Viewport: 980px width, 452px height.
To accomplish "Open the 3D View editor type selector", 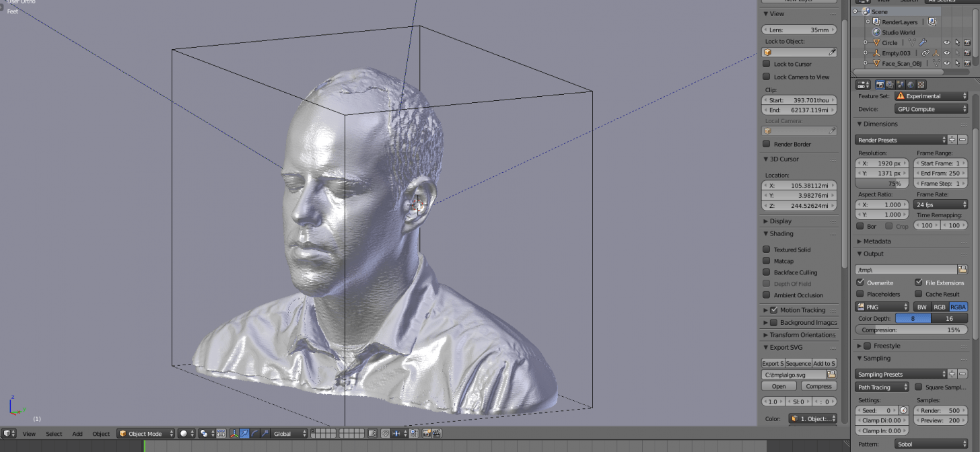I will (x=9, y=434).
